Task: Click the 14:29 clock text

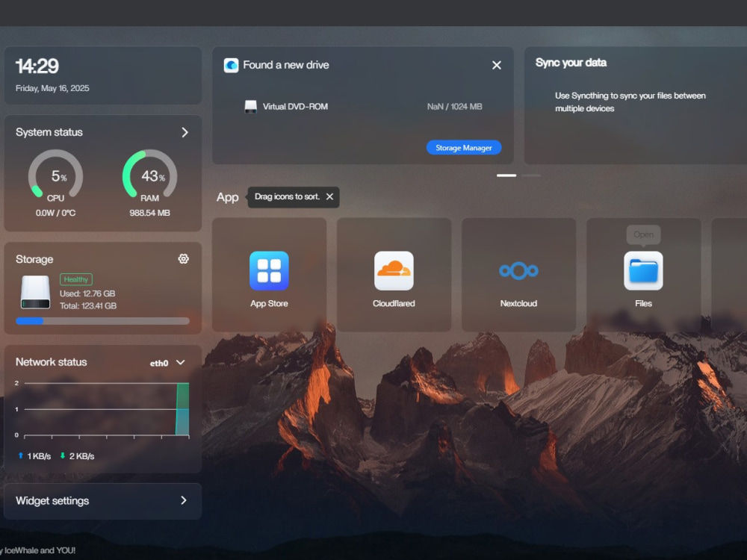Action: point(37,66)
